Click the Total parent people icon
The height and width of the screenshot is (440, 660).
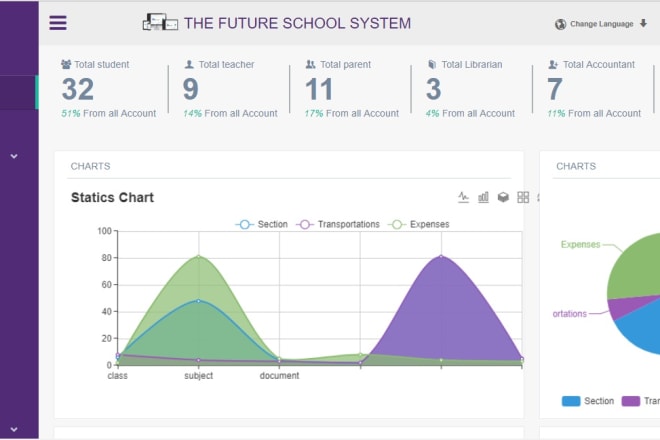click(310, 64)
